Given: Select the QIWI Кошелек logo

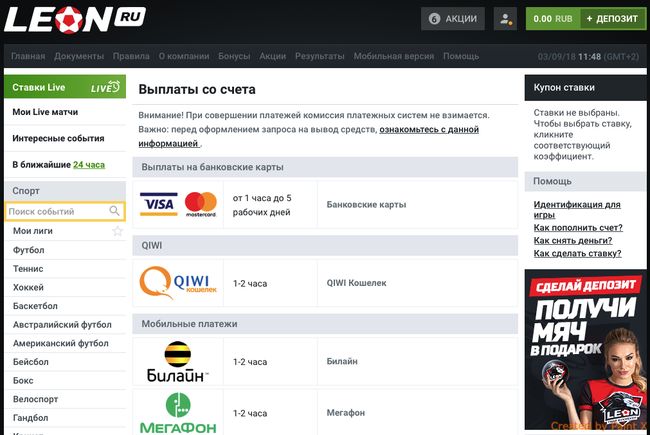Looking at the screenshot, I should (178, 283).
